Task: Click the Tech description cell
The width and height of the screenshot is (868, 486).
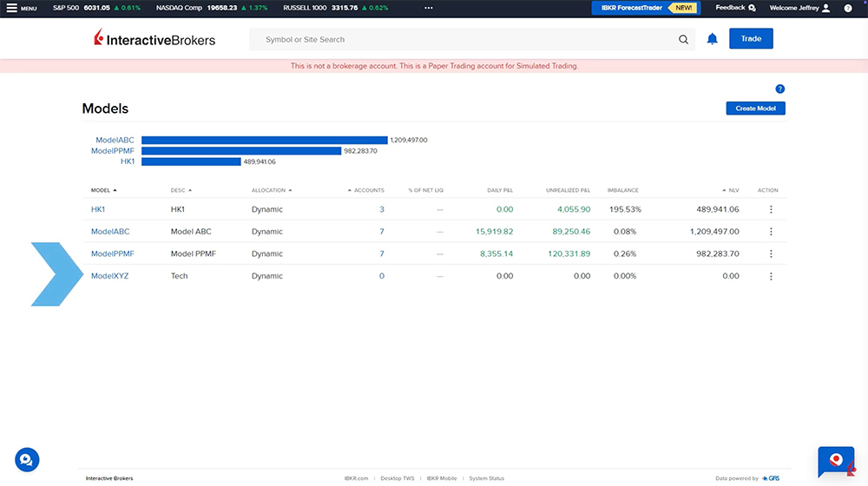Action: tap(179, 276)
